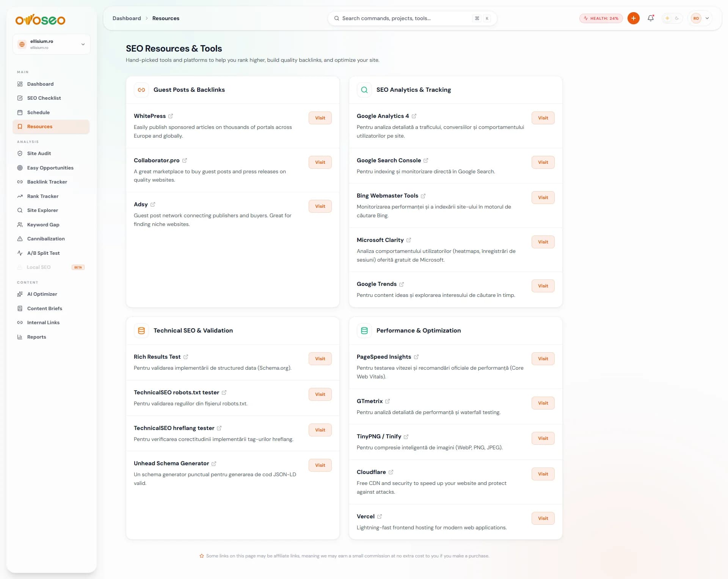Open Cannibalization in sidebar
Screen dimensions: 728x579
[x=51, y=239]
